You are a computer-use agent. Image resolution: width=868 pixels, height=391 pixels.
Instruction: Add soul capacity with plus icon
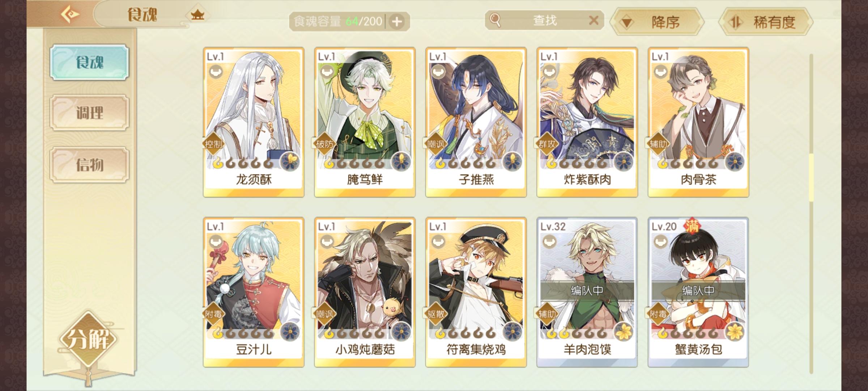(x=397, y=22)
